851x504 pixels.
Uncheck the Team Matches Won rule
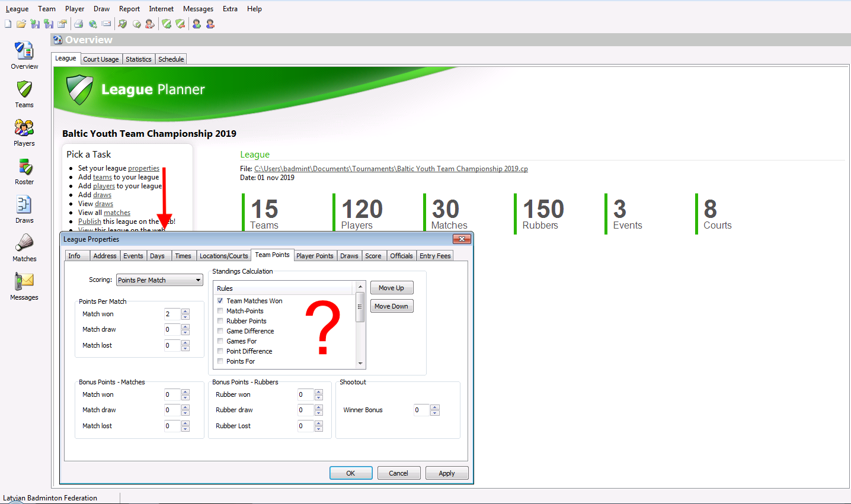(x=220, y=301)
